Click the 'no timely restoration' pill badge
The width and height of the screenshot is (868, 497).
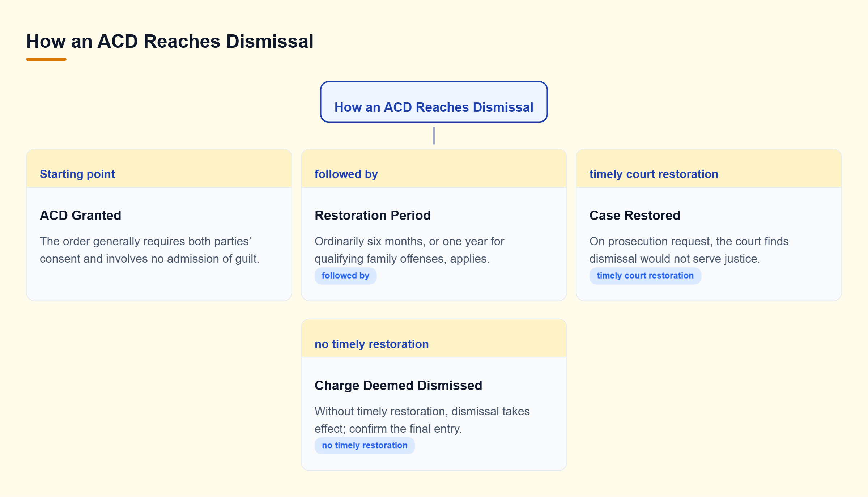coord(365,446)
